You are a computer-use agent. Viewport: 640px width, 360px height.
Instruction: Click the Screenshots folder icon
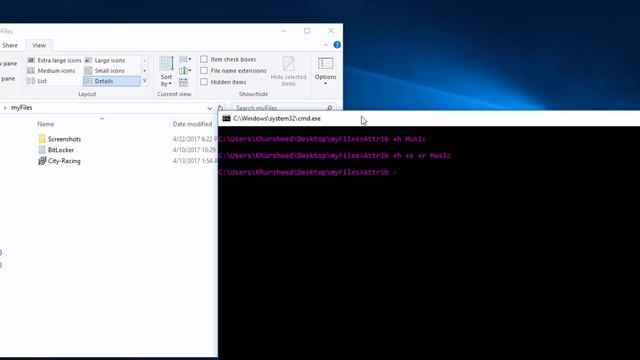(42, 139)
